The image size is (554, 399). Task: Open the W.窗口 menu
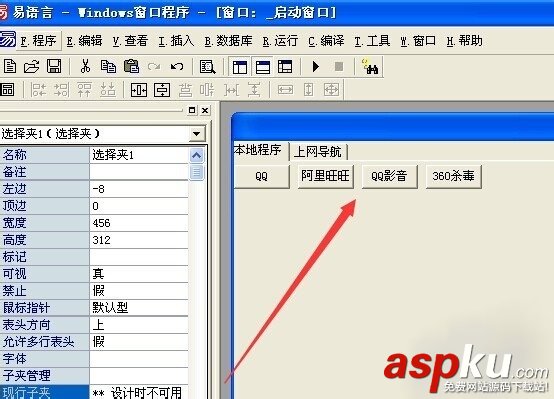[418, 41]
